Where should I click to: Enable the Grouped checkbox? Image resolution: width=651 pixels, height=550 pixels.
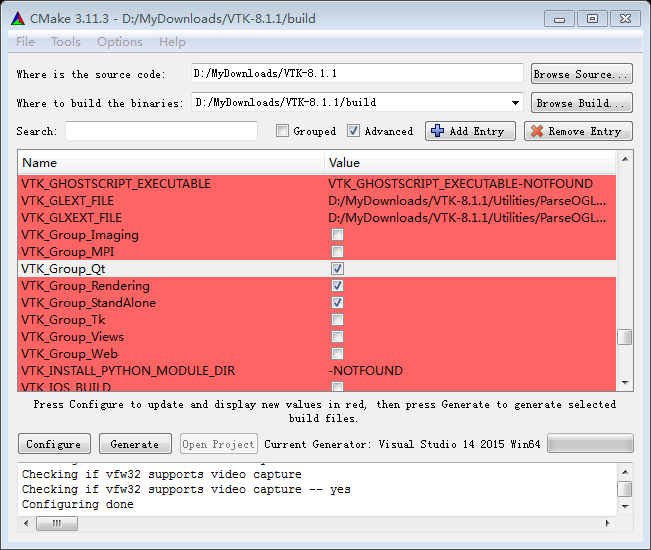coord(282,131)
